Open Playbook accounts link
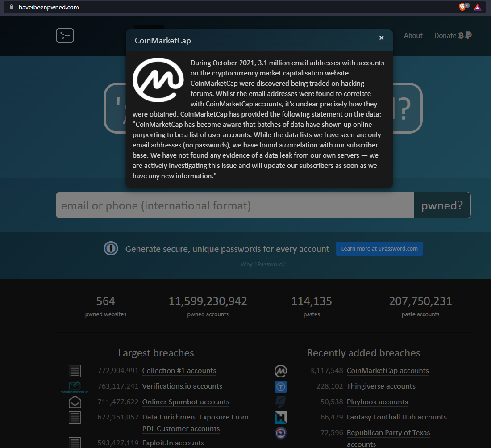This screenshot has width=491, height=448. click(x=377, y=402)
